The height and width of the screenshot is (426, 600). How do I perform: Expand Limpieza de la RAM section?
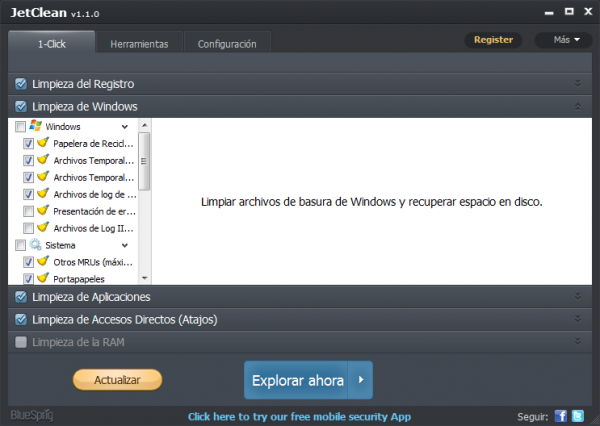click(577, 341)
